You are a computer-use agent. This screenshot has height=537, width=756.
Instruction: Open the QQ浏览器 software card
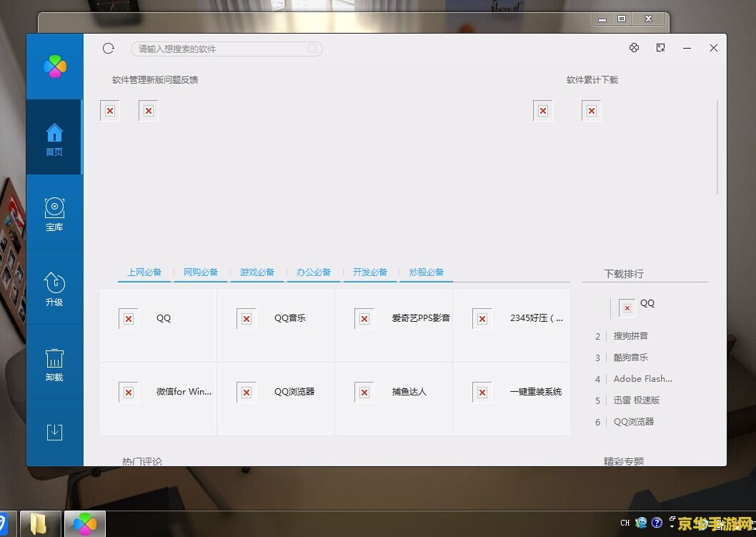(x=275, y=399)
